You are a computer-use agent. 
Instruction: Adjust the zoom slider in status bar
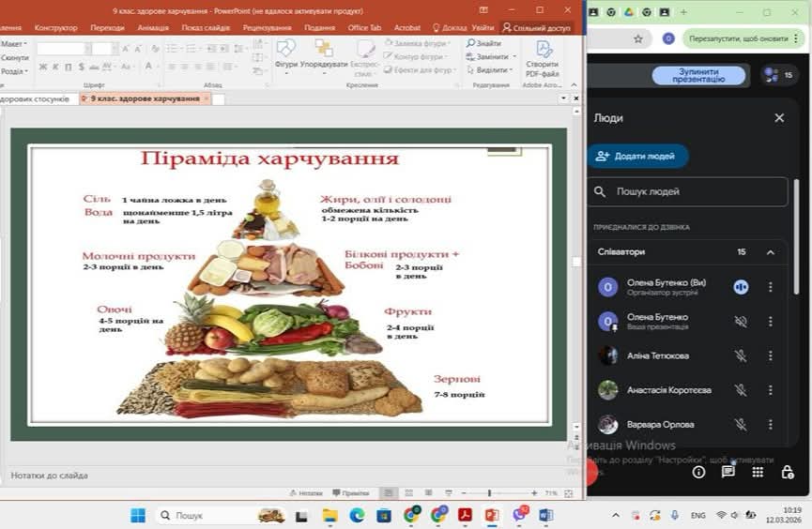click(489, 493)
